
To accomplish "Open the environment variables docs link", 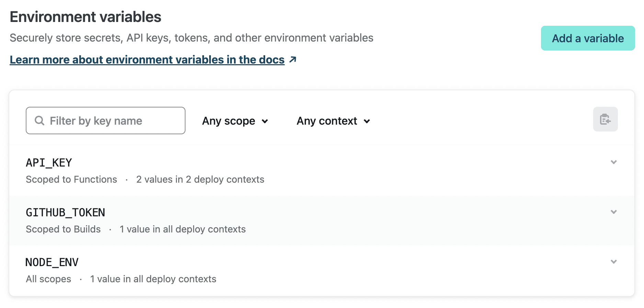I will coord(147,60).
